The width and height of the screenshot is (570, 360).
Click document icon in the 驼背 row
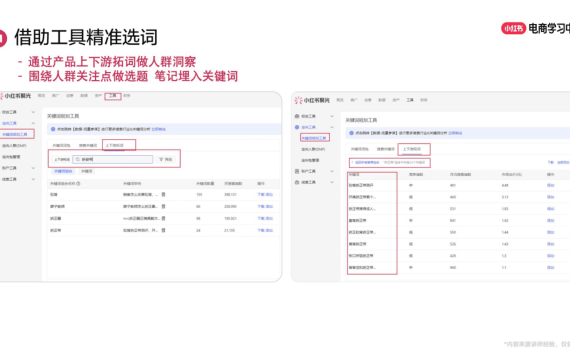163,195
